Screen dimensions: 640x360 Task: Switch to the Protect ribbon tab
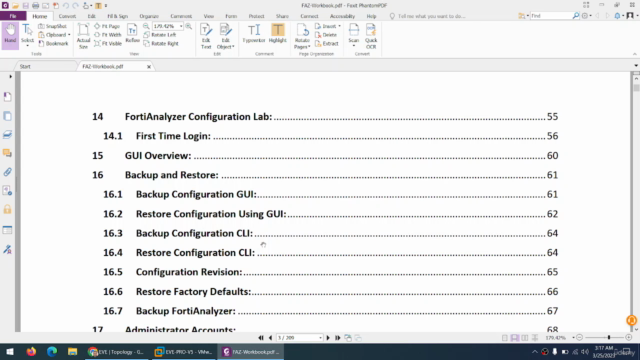[x=256, y=16]
